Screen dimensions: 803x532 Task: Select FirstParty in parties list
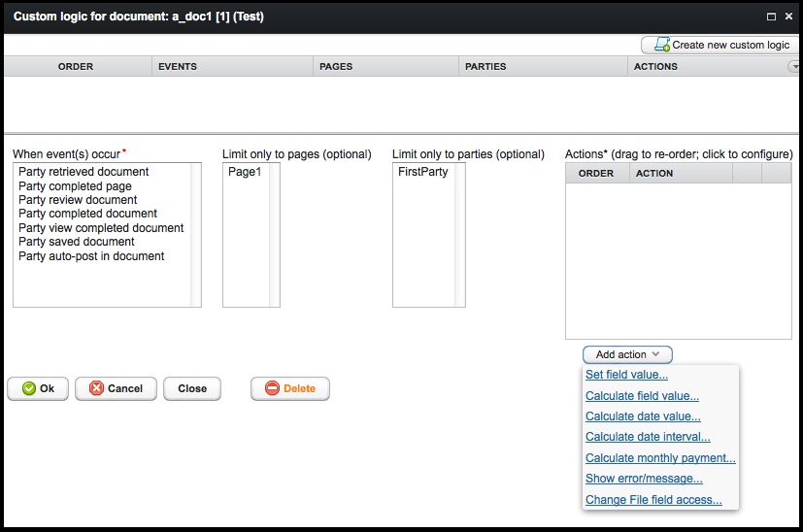click(x=422, y=172)
